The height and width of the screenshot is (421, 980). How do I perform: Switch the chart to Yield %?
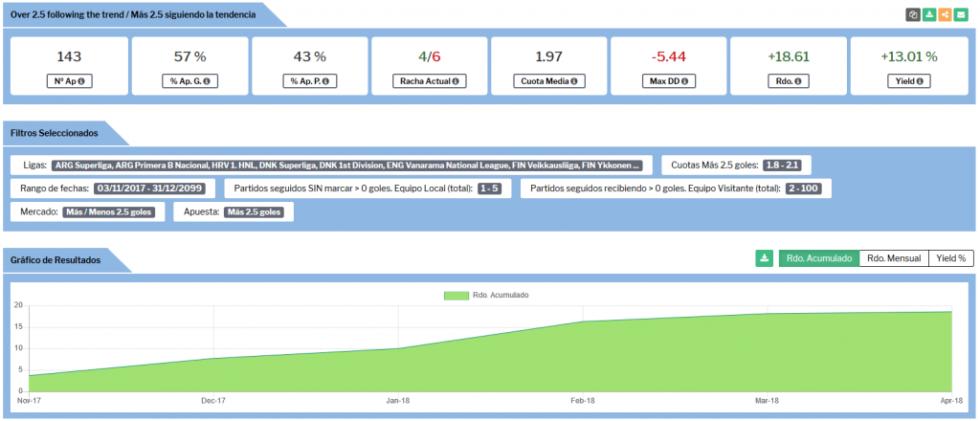pos(950,258)
